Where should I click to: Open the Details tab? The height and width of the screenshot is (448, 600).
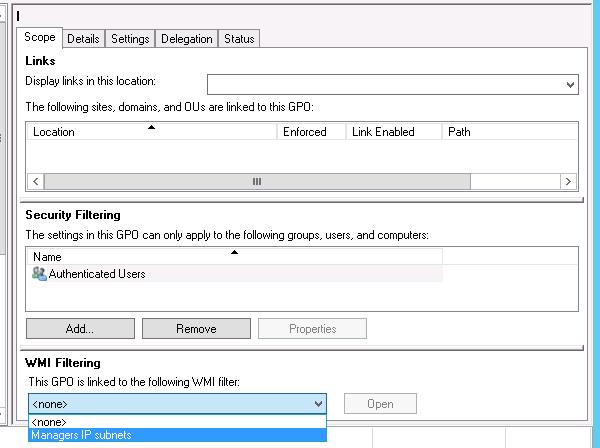[x=83, y=39]
